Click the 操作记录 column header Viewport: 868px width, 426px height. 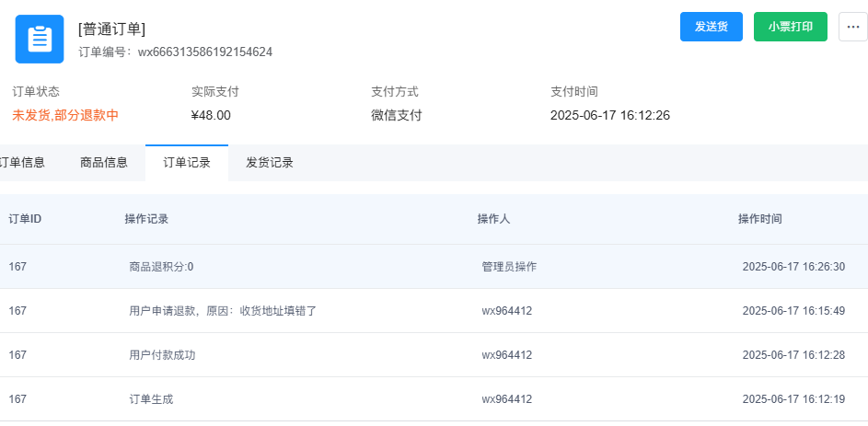(x=146, y=219)
